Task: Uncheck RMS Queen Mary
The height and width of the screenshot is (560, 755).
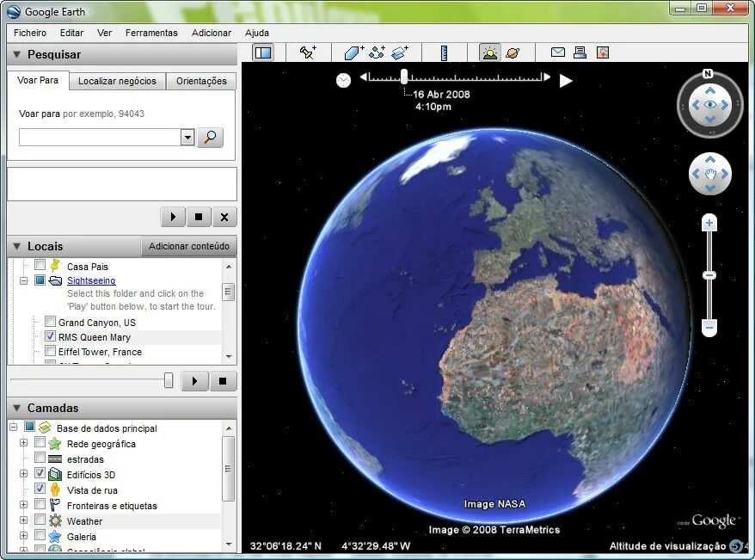Action: tap(50, 336)
